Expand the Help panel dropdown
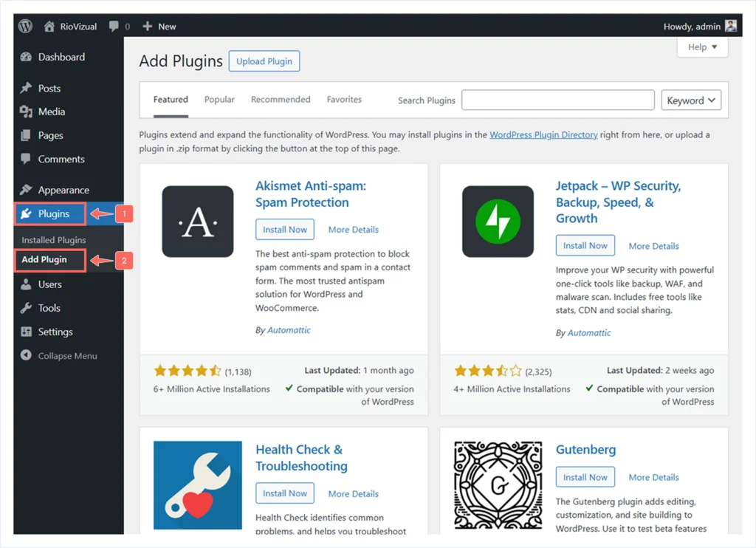 pos(701,47)
